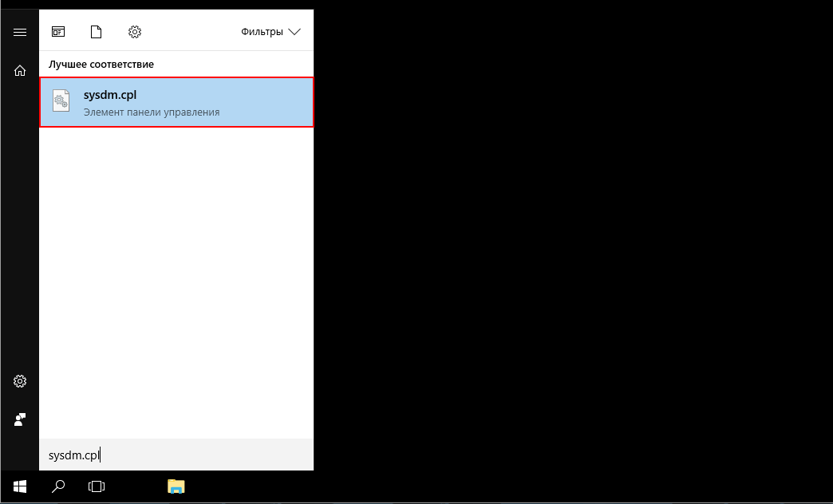
Task: Expand the Фильтры dropdown
Action: 270,32
